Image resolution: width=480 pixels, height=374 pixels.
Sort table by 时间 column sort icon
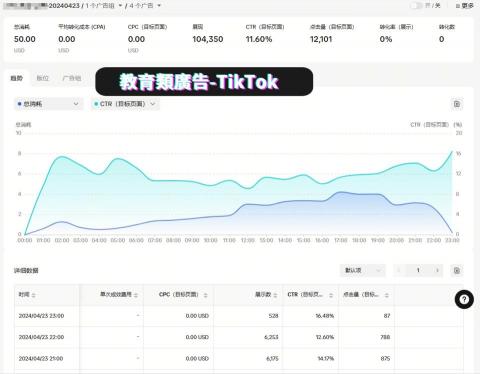click(33, 295)
